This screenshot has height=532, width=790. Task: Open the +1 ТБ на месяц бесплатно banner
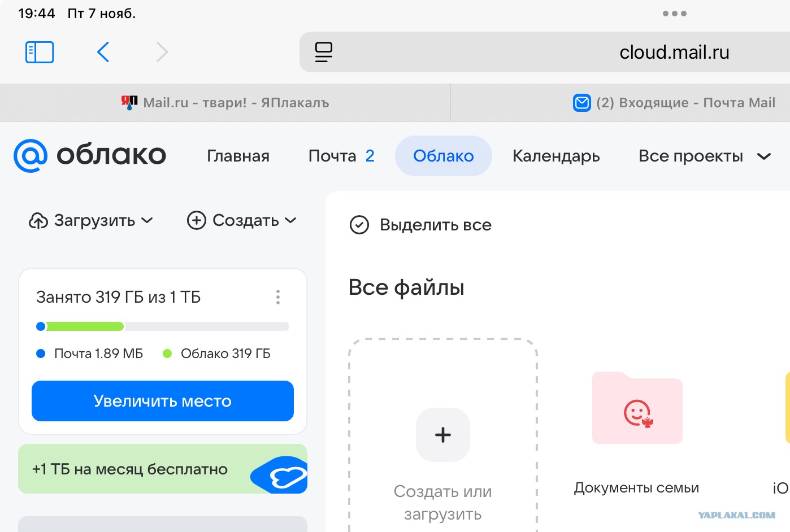163,469
